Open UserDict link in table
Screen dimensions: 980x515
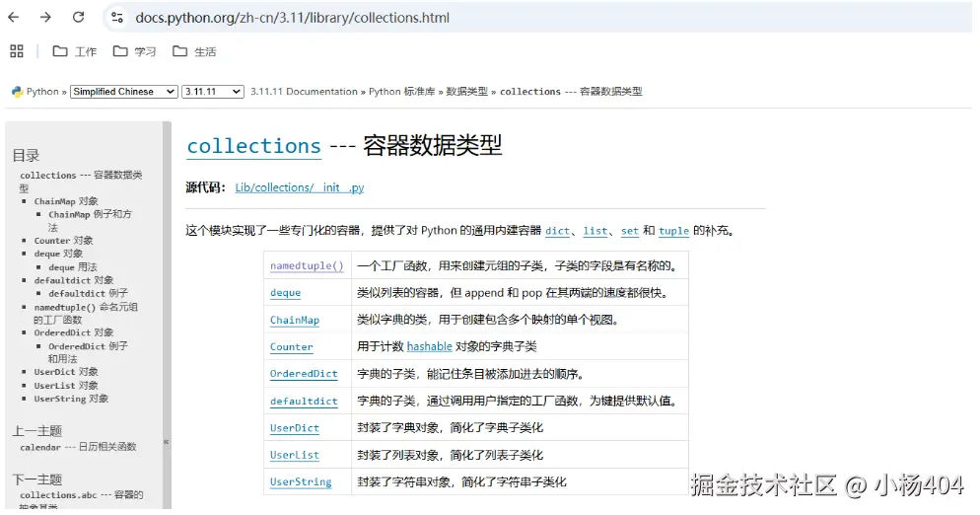[x=295, y=428]
